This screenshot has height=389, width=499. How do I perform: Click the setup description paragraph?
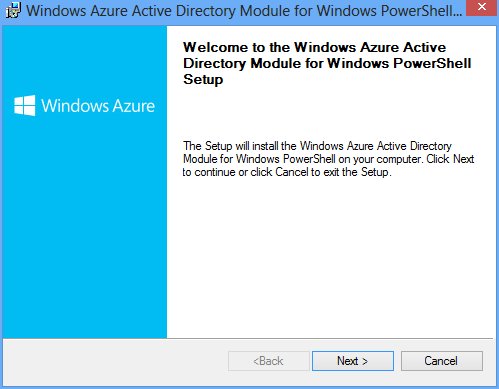tap(328, 159)
